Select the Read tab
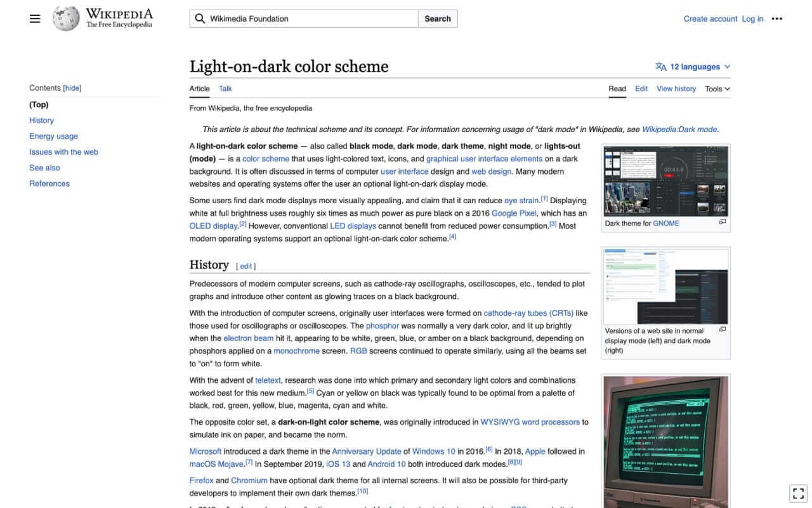Viewport: 812px width, 508px height. [617, 89]
